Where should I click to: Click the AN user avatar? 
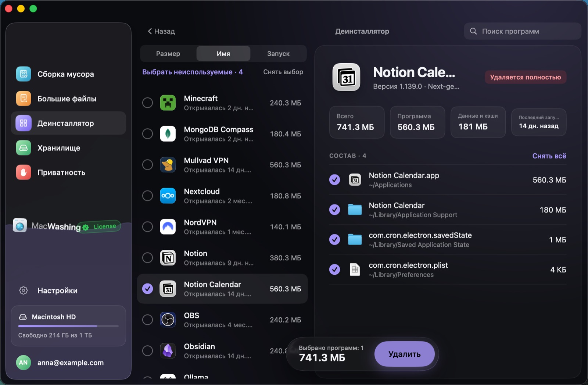click(x=24, y=363)
